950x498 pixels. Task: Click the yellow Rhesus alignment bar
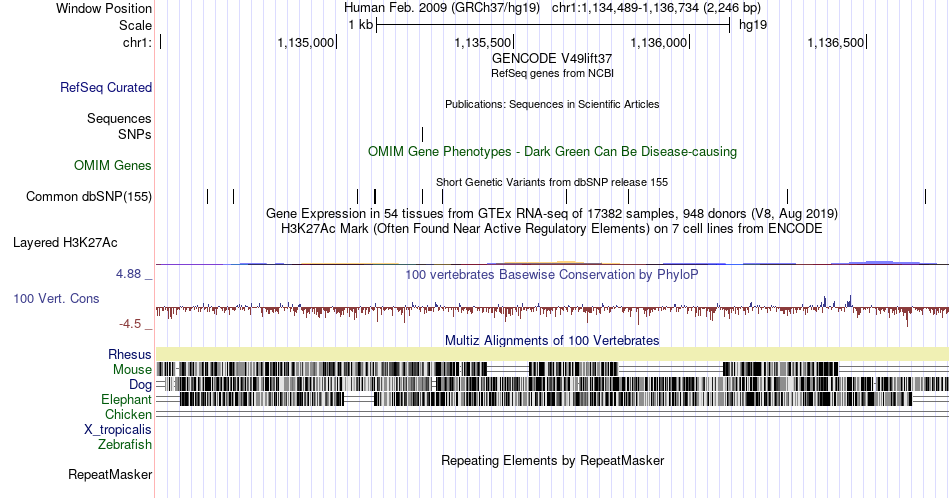552,354
